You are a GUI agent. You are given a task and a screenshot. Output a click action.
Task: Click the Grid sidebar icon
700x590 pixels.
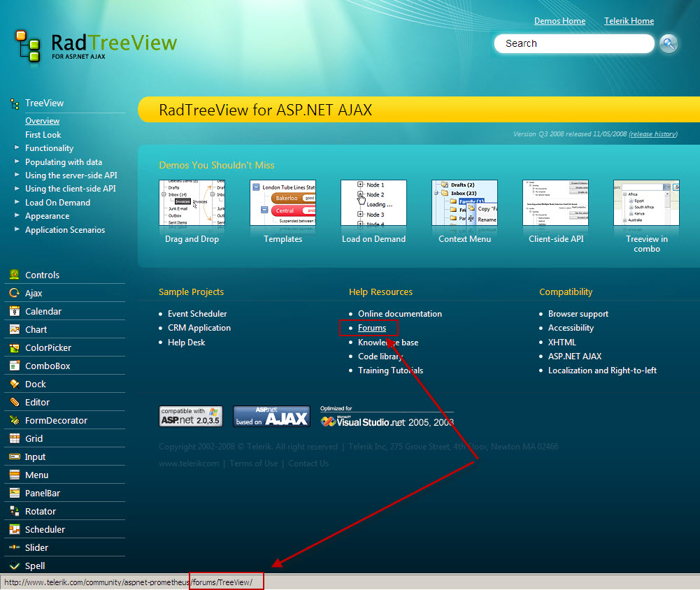point(14,438)
